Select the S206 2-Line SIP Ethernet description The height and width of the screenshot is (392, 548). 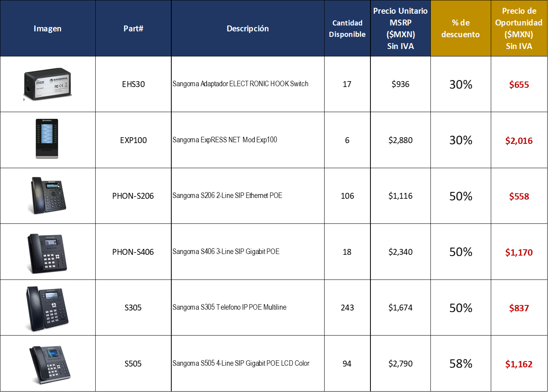pyautogui.click(x=227, y=196)
